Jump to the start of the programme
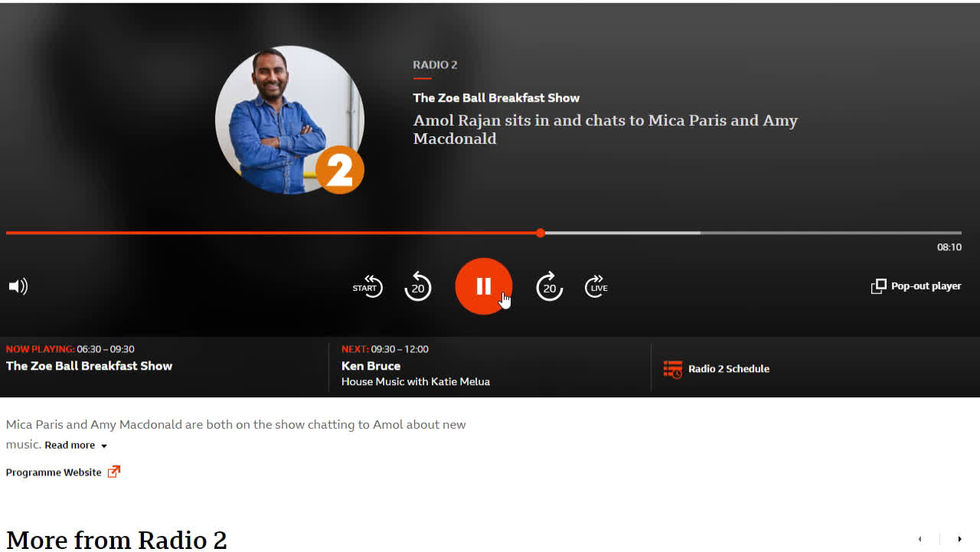 pyautogui.click(x=367, y=286)
